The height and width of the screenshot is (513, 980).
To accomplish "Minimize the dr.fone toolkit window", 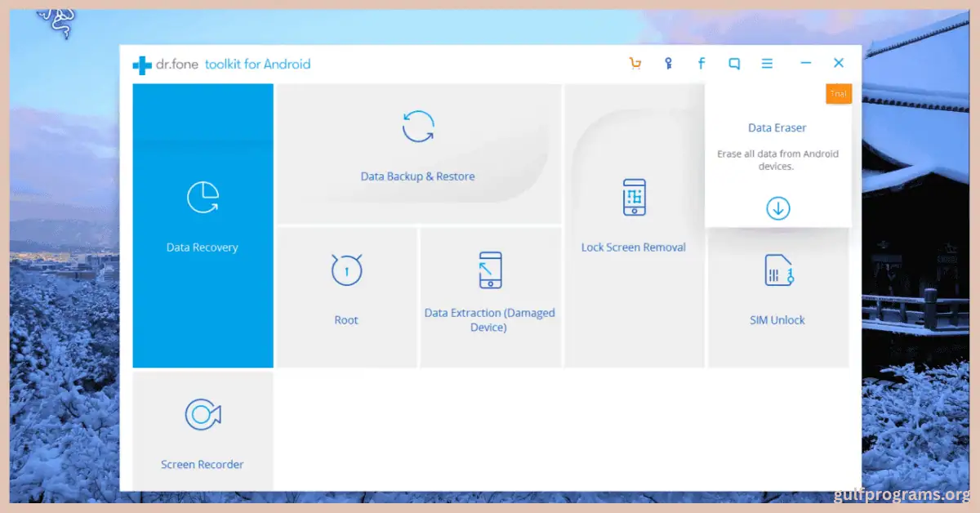I will click(x=806, y=64).
